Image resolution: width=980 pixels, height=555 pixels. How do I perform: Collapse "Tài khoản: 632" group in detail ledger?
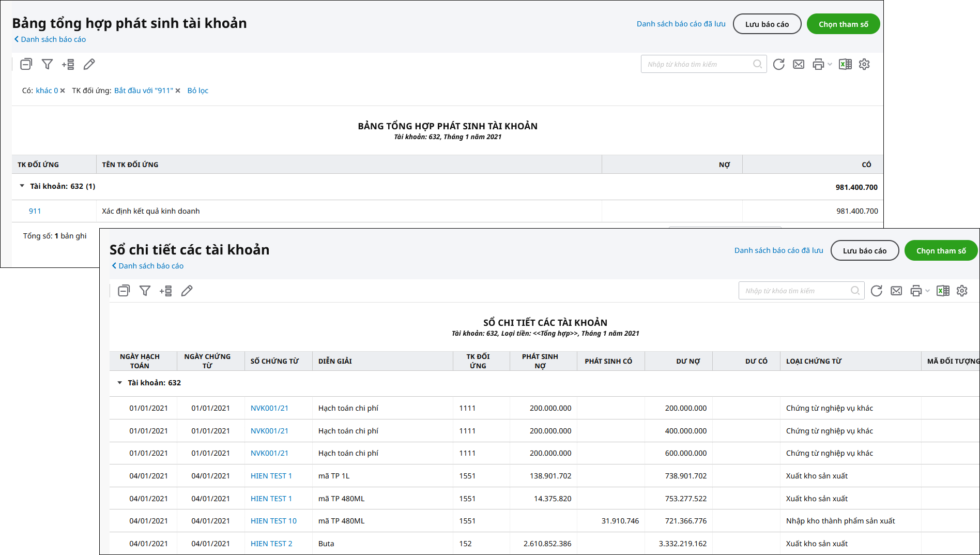(x=120, y=383)
